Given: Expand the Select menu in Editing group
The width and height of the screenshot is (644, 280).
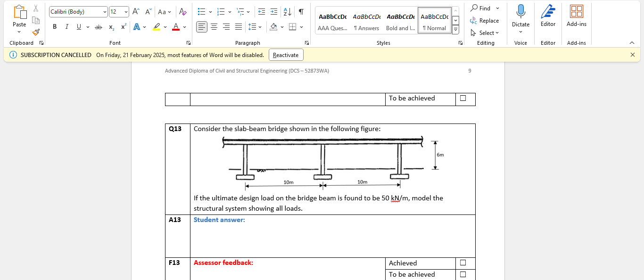Looking at the screenshot, I should pyautogui.click(x=485, y=33).
